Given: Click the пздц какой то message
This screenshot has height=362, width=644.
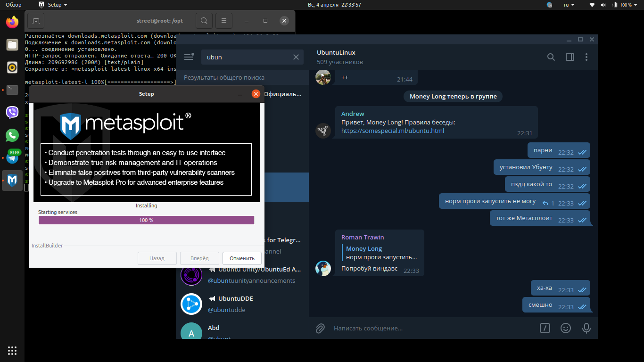Looking at the screenshot, I should (x=548, y=184).
